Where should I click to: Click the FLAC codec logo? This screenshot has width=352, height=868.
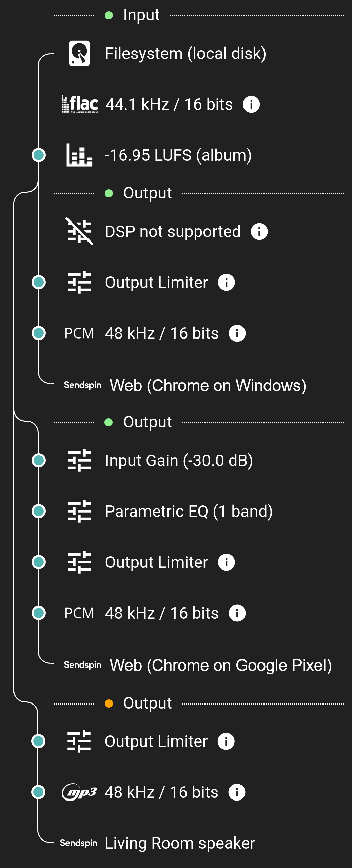(x=80, y=104)
